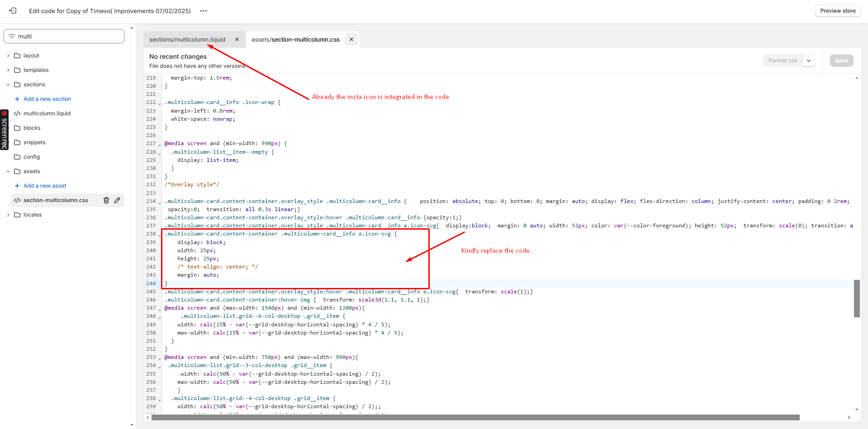Select the assets/section-multicolumn.css tab
Screen dimensions: 868x429
[x=295, y=39]
